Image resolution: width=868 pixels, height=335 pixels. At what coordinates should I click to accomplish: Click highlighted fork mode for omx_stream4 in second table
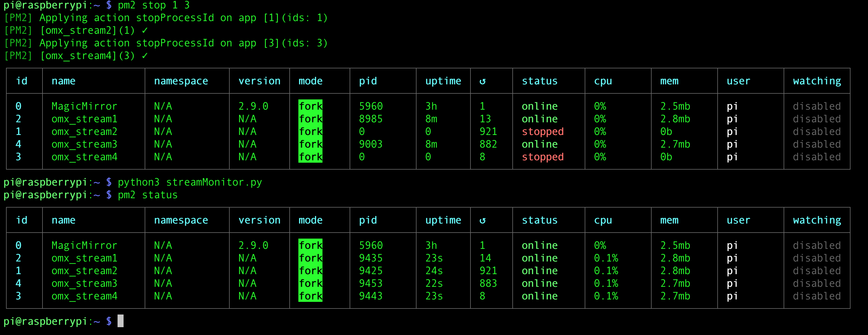(x=310, y=296)
